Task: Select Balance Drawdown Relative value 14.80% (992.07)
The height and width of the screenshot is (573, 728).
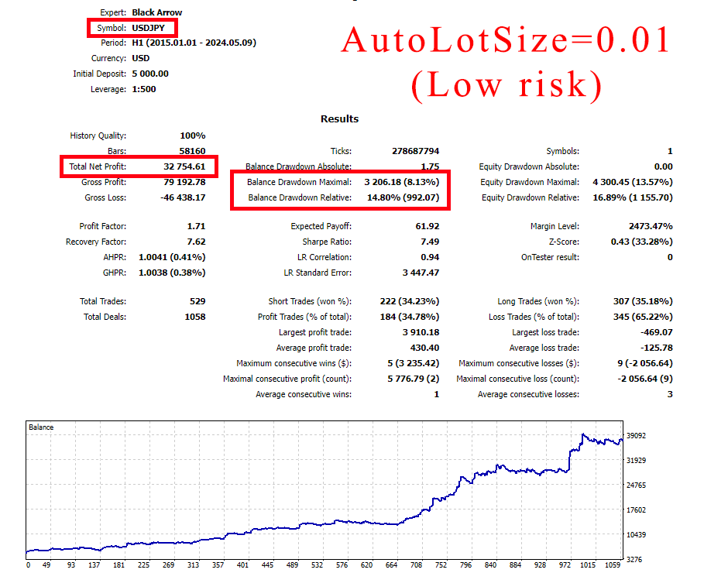Action: click(403, 197)
